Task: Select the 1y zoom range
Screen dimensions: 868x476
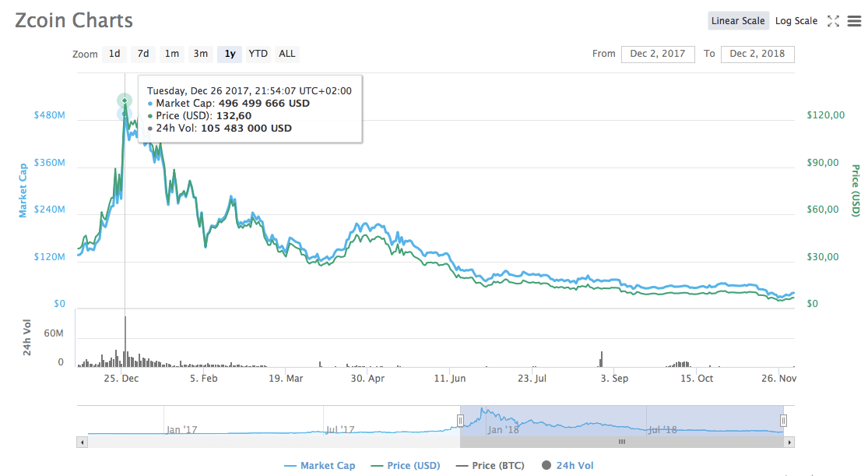Action: 230,54
